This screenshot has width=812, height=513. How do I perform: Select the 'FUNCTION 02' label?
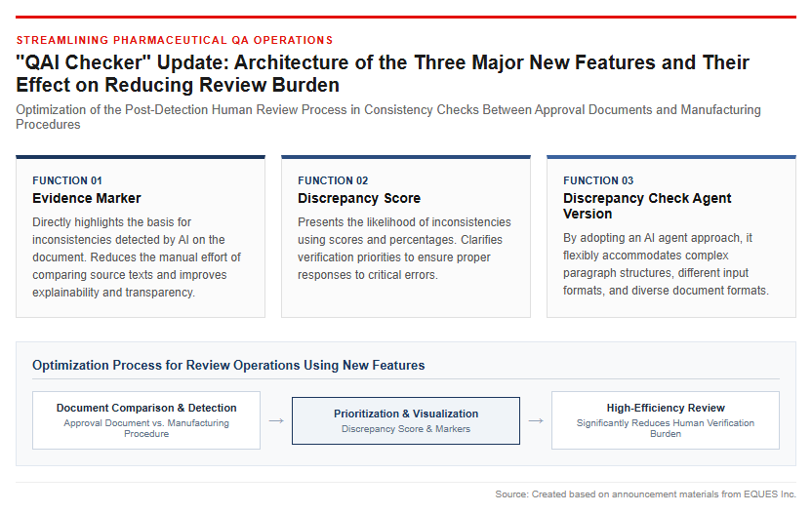click(333, 180)
